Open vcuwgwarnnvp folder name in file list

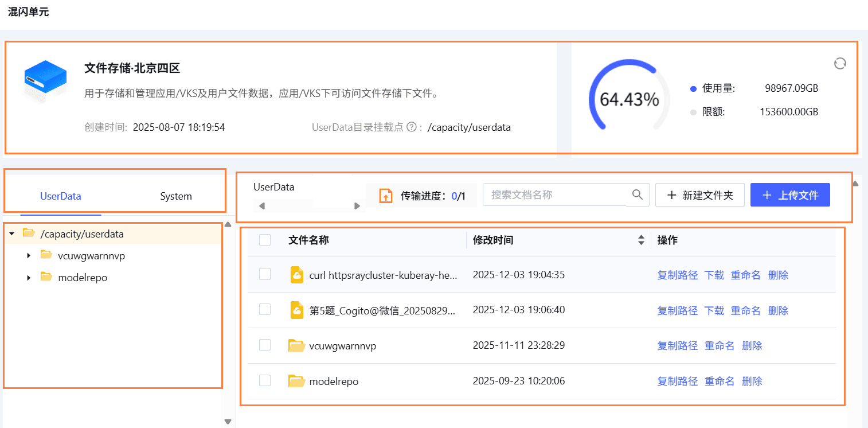click(x=342, y=346)
